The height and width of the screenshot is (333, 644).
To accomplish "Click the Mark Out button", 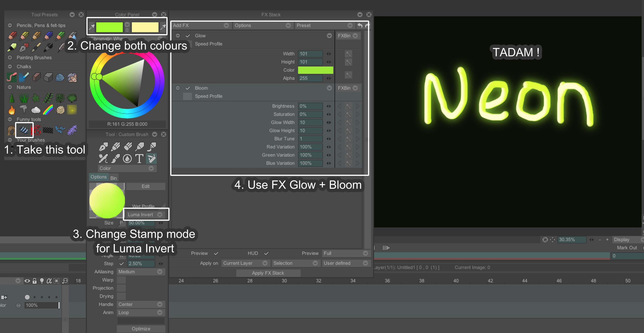I will [627, 248].
